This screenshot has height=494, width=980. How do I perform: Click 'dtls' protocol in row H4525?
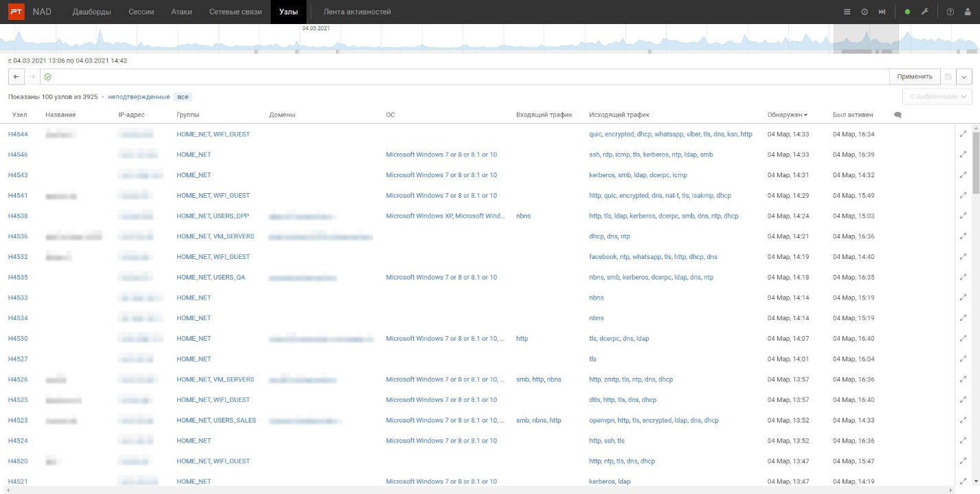pyautogui.click(x=594, y=400)
